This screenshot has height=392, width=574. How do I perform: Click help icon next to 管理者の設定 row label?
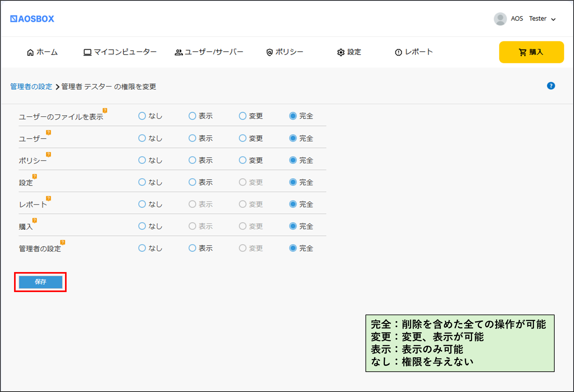coord(63,242)
